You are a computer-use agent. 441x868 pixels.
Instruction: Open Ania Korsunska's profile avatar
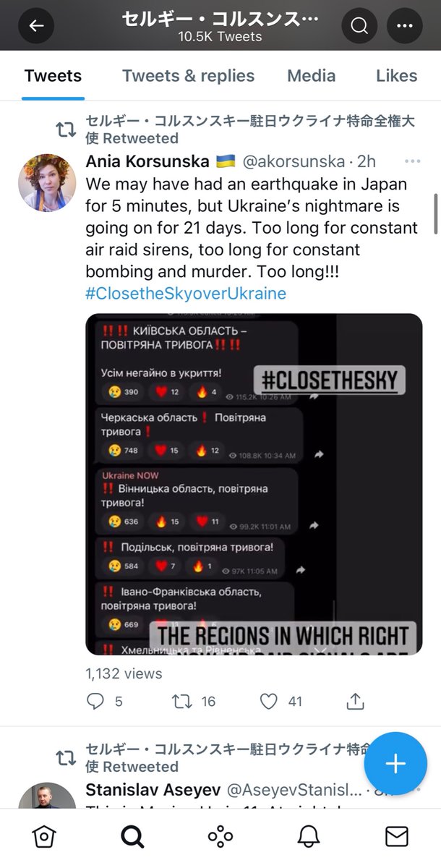coord(47,182)
